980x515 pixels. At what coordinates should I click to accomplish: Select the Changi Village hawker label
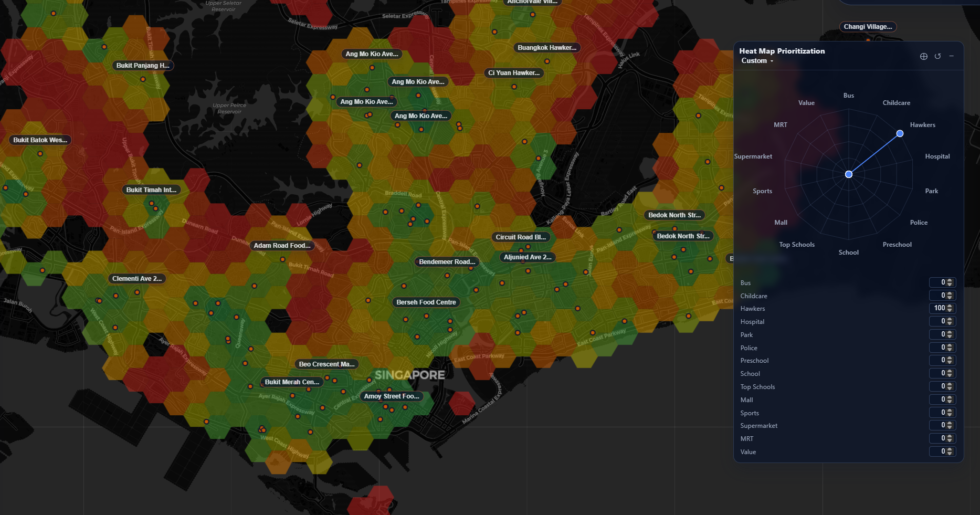point(867,27)
